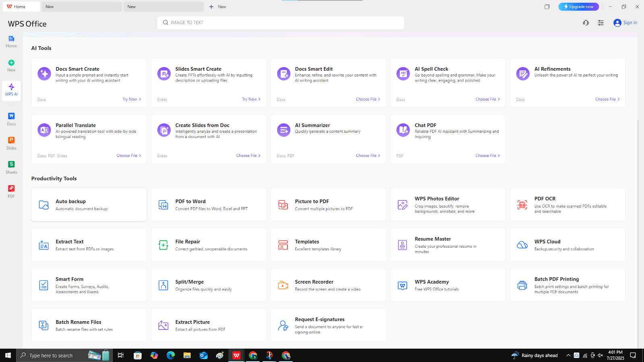Open the AI Spell Check icon

pos(403,74)
